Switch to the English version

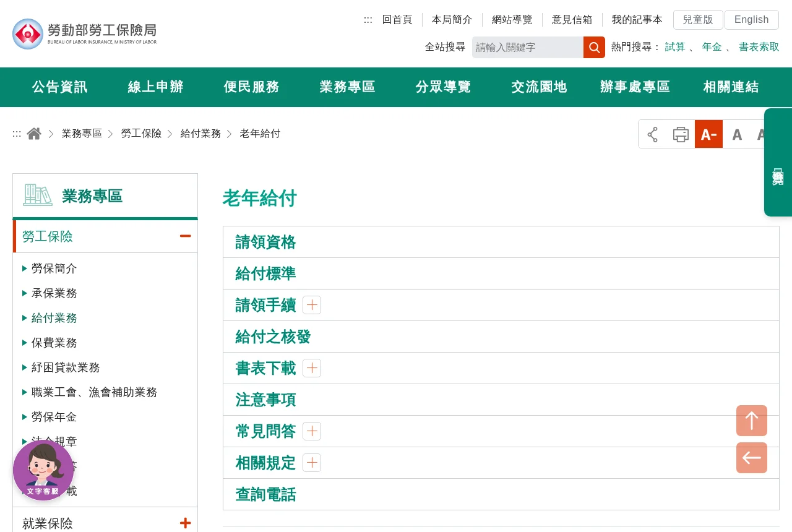pos(752,20)
